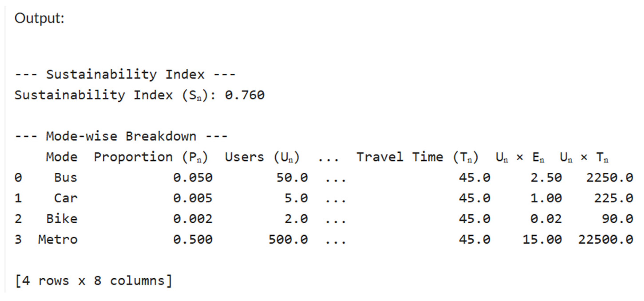
Task: Click the Mode column header
Action: (62, 157)
